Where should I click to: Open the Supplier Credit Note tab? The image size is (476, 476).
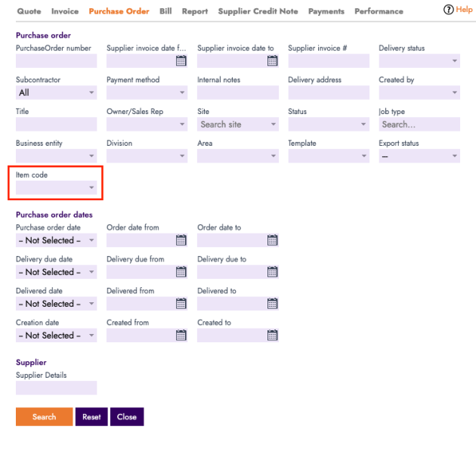pos(258,11)
